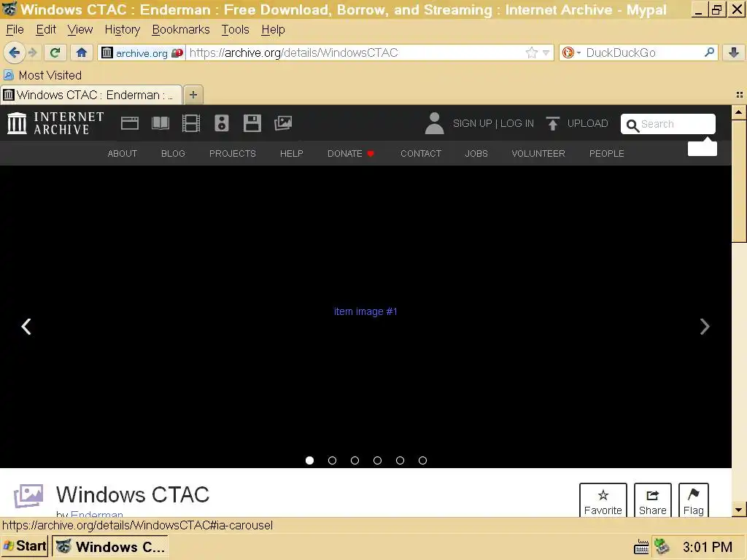The height and width of the screenshot is (560, 747).
Task: Click the upload arrow icon
Action: [553, 123]
